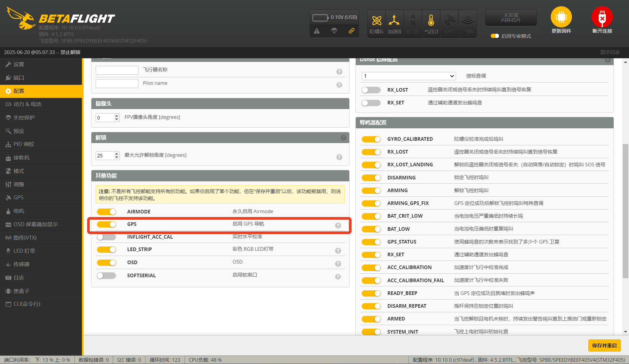Image resolution: width=629 pixels, height=364 pixels.
Task: Click the failsafe parachute icon under battery
Action: 334,31
